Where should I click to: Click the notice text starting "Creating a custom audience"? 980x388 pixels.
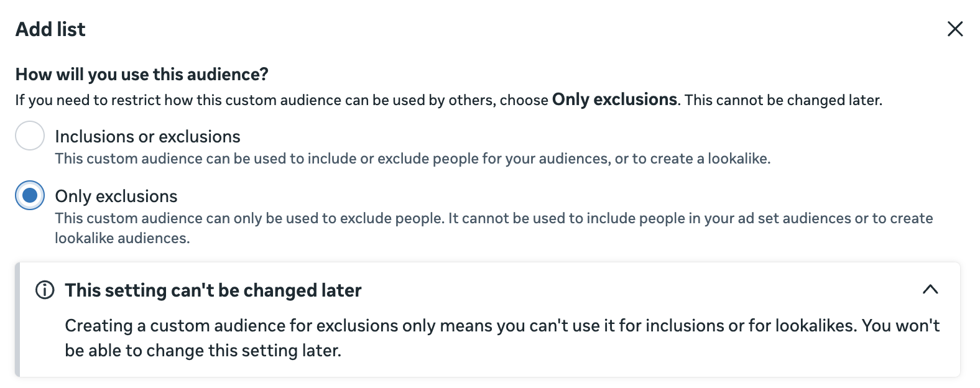pos(502,338)
